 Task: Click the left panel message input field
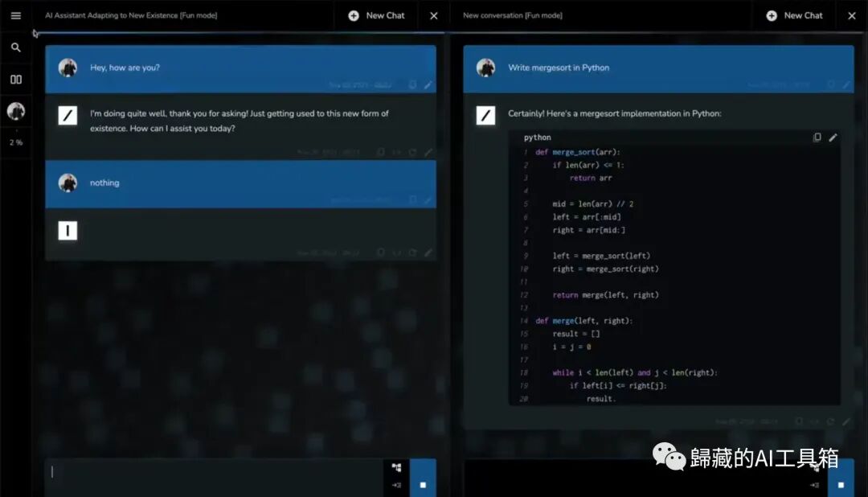tap(214, 477)
